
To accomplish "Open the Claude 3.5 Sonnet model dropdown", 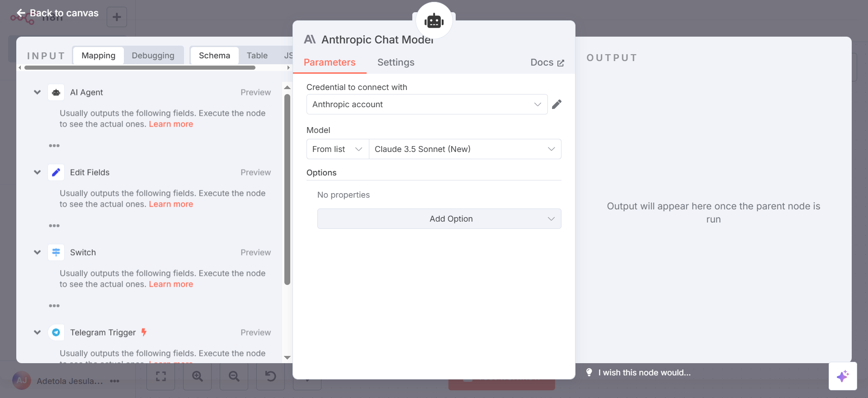I will (x=465, y=149).
